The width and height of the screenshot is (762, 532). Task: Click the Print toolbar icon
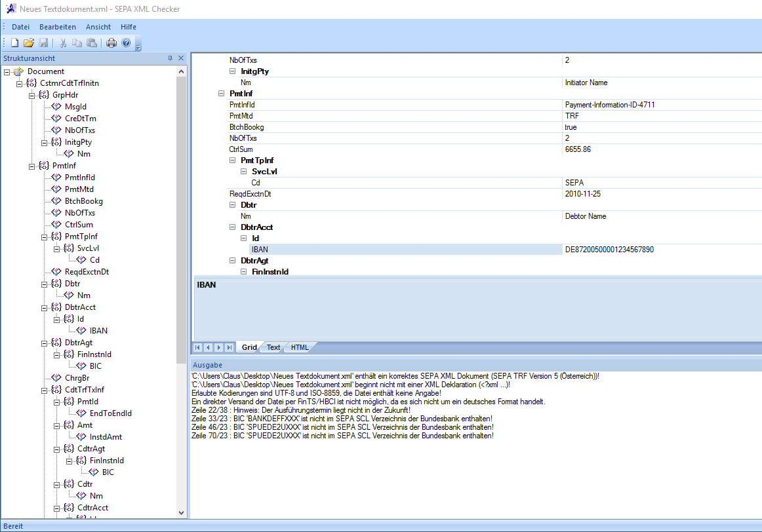111,43
